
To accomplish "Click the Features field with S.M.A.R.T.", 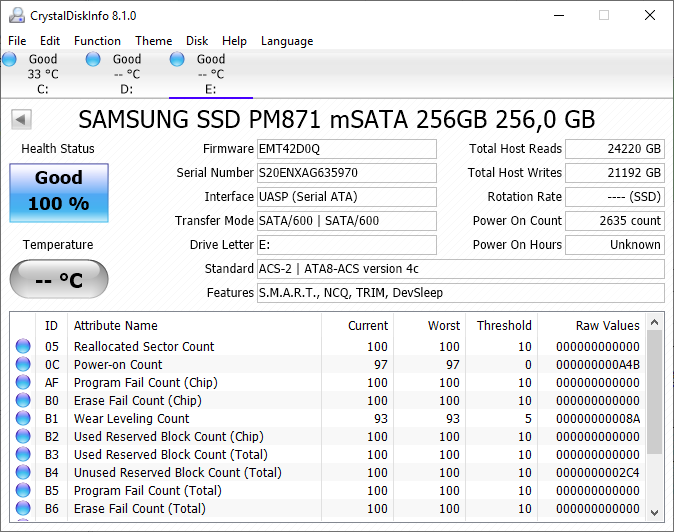I will [x=461, y=293].
